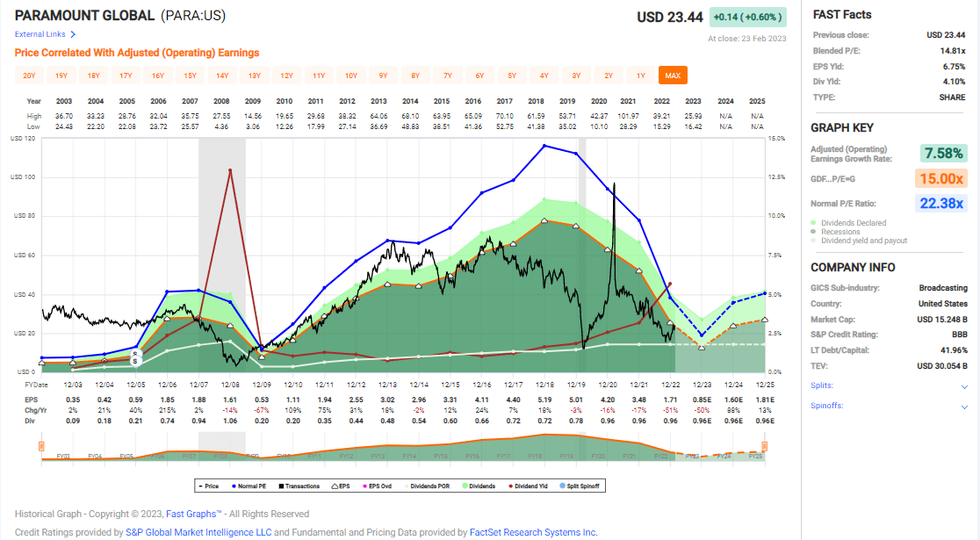Click the +0.14 (+0.60%) price change badge

(747, 17)
